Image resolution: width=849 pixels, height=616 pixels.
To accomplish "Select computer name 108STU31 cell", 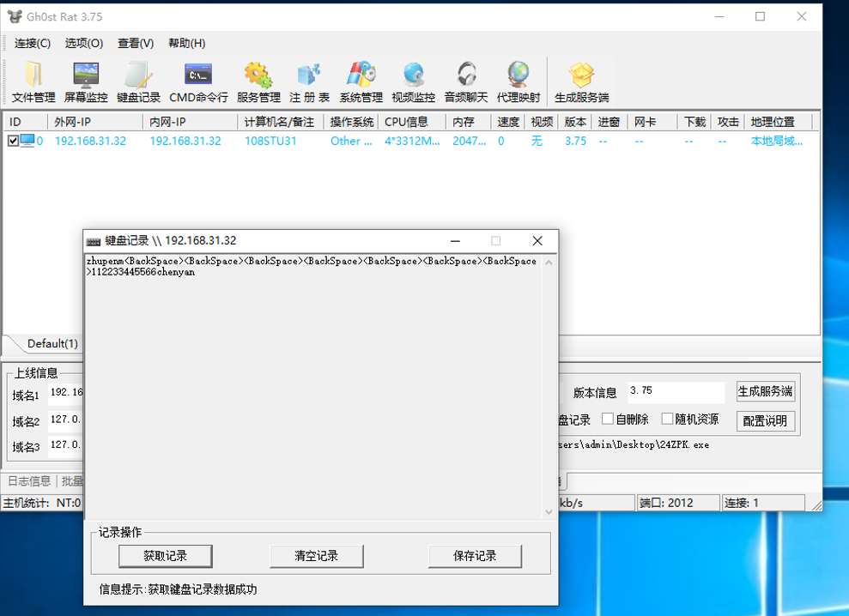I will tap(270, 142).
